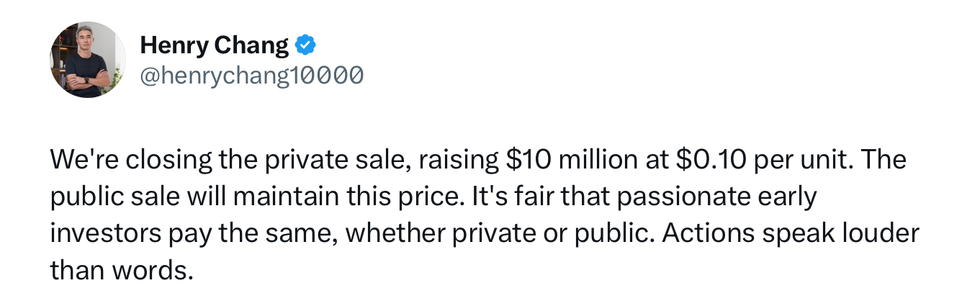Screen dimensions: 980x301
Task: Open the Henry Chang display name
Action: (214, 46)
